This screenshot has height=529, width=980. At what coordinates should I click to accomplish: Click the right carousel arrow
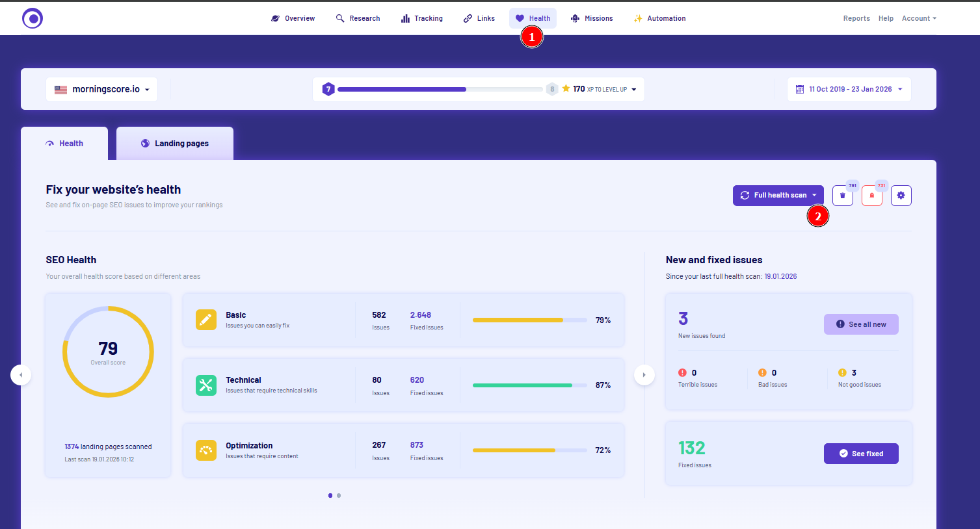(x=644, y=375)
